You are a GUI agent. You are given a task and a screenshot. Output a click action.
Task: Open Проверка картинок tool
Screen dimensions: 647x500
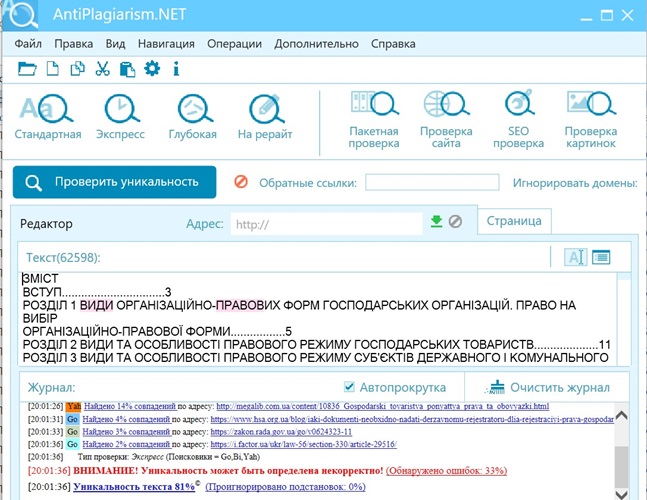pos(591,120)
